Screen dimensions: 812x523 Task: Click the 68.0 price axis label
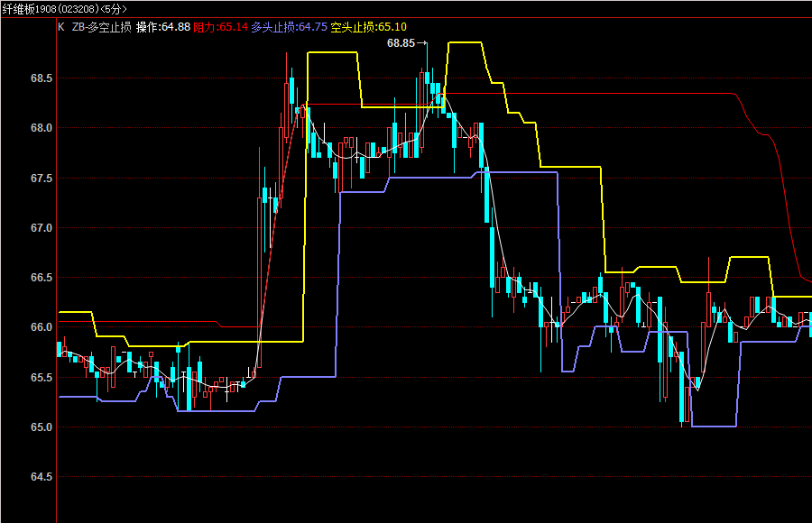[42, 128]
